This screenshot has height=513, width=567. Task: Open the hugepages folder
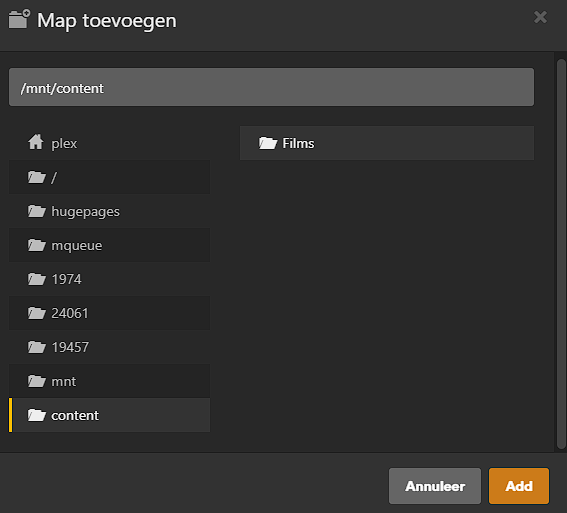109,211
